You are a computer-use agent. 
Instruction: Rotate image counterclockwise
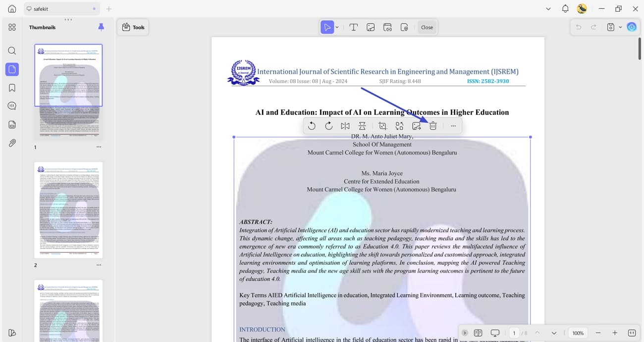pos(312,126)
